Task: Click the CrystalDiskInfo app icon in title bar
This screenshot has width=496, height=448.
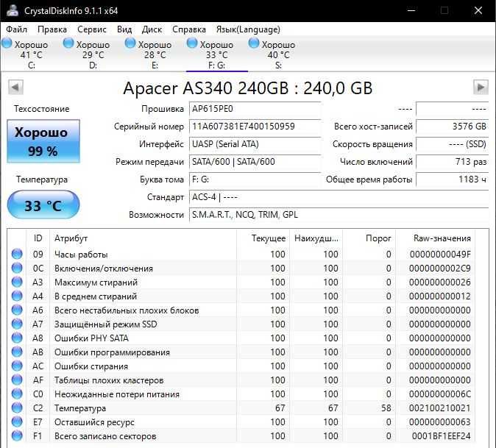Action: coord(13,11)
